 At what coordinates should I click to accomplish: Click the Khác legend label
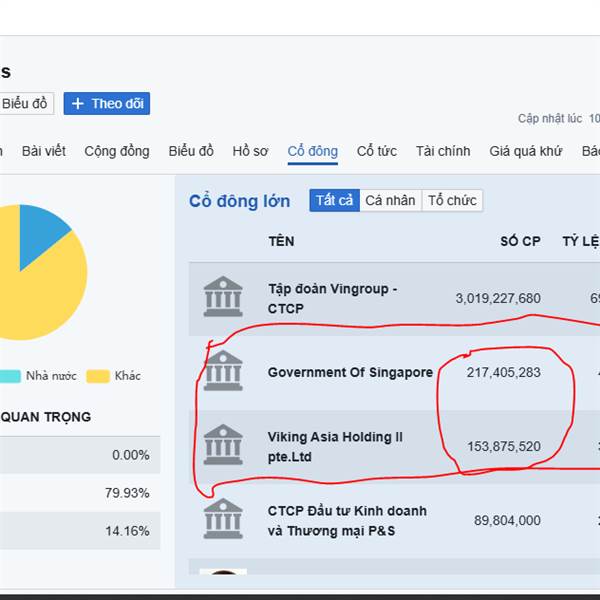(x=127, y=376)
